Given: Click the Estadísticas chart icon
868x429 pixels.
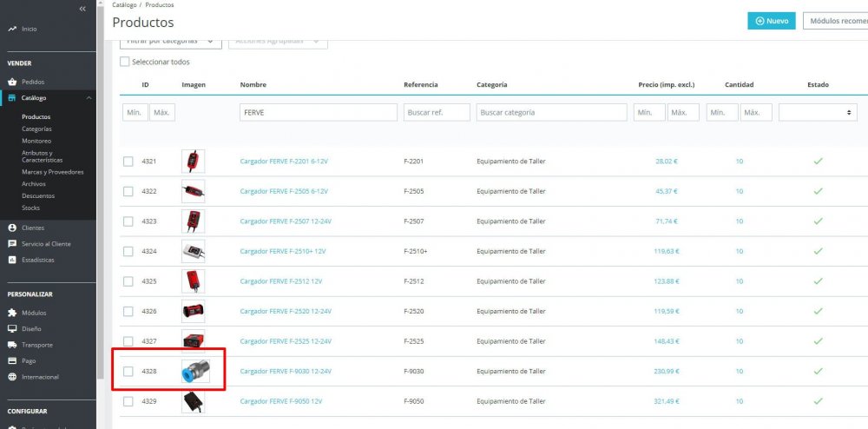Looking at the screenshot, I should tap(12, 260).
